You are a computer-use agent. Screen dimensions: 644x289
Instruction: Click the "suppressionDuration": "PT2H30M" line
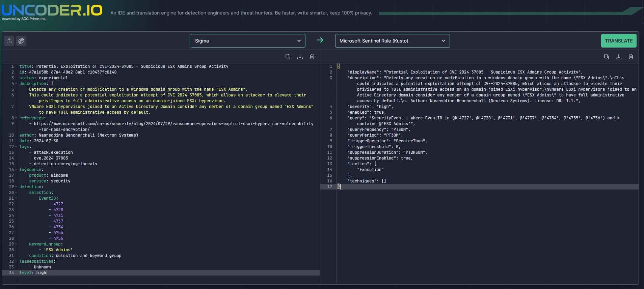[387, 152]
